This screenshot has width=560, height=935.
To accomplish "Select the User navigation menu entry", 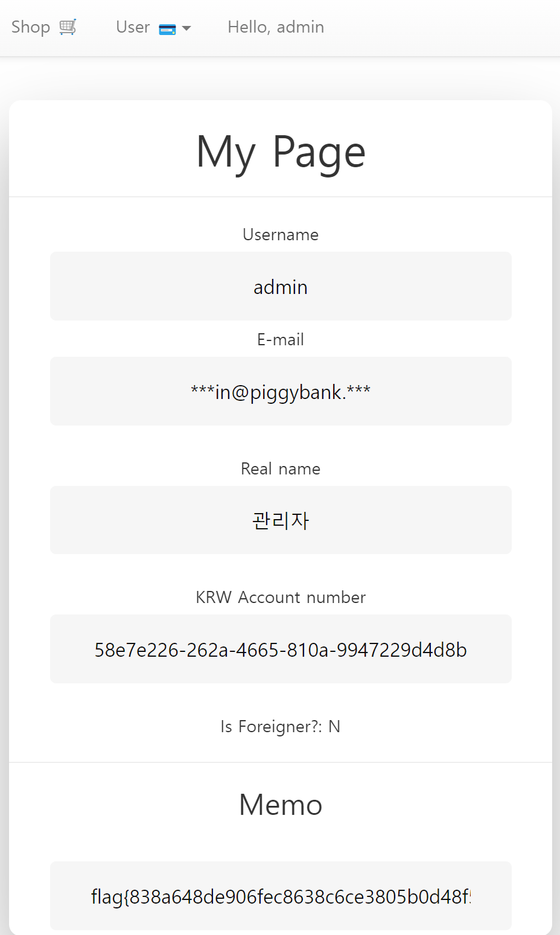I will [x=132, y=27].
